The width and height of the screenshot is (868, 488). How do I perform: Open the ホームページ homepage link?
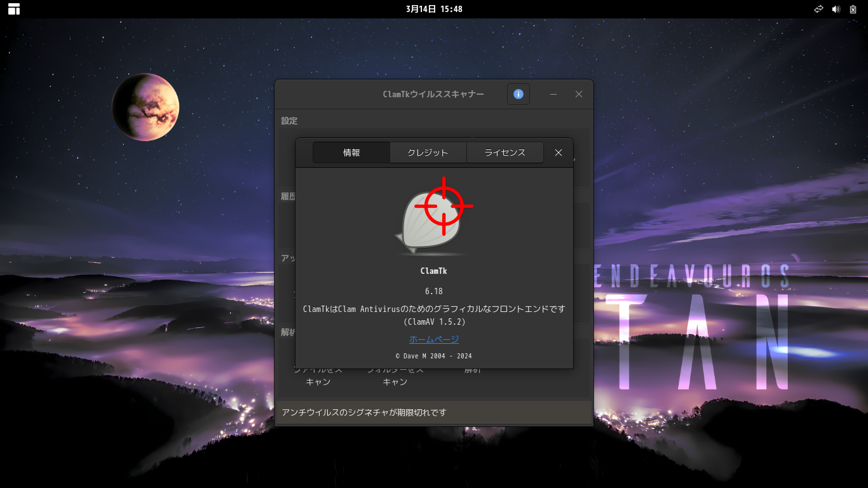click(x=434, y=339)
